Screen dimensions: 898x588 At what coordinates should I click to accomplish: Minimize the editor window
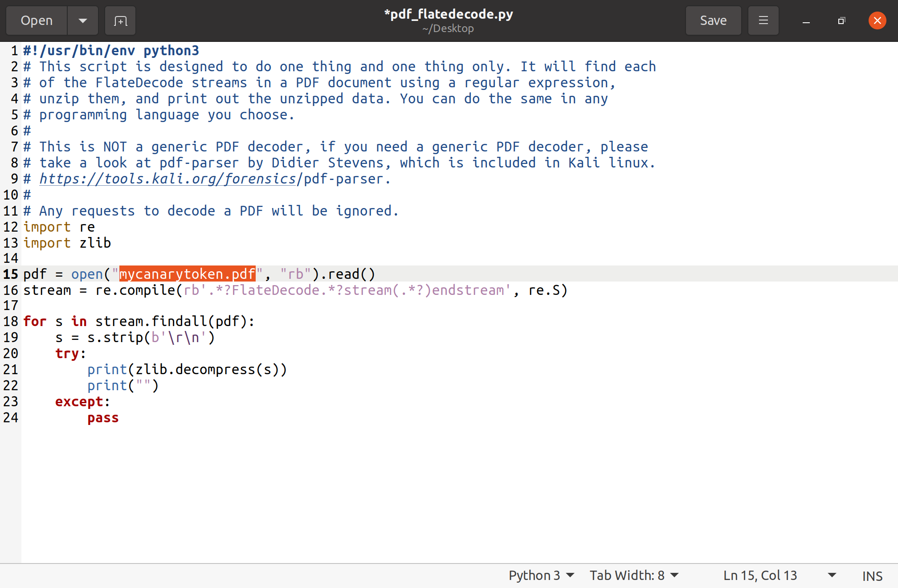point(806,20)
